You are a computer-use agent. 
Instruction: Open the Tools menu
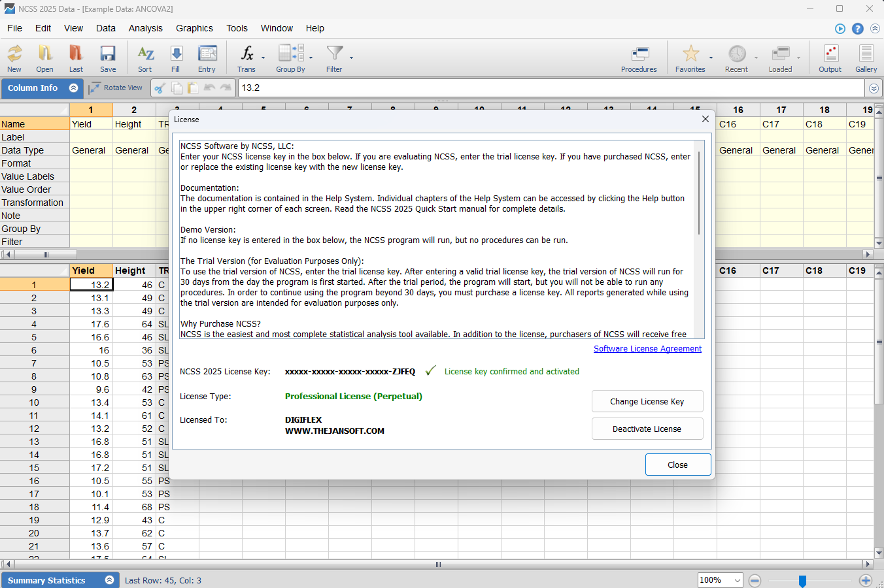coord(237,28)
